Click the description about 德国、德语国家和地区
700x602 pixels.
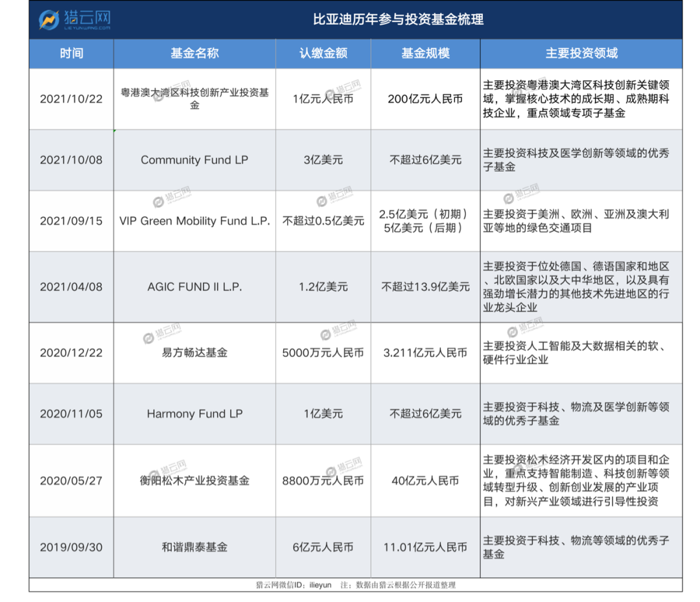click(576, 287)
